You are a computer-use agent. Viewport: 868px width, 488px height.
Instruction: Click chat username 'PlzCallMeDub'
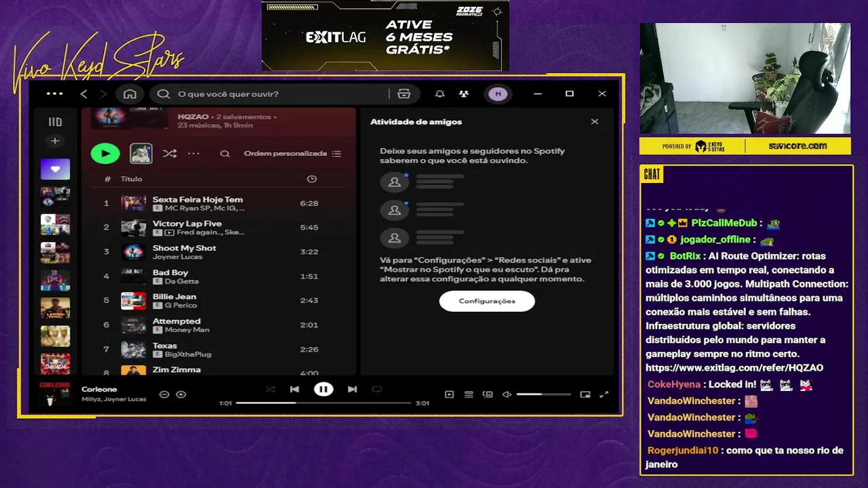(x=724, y=224)
